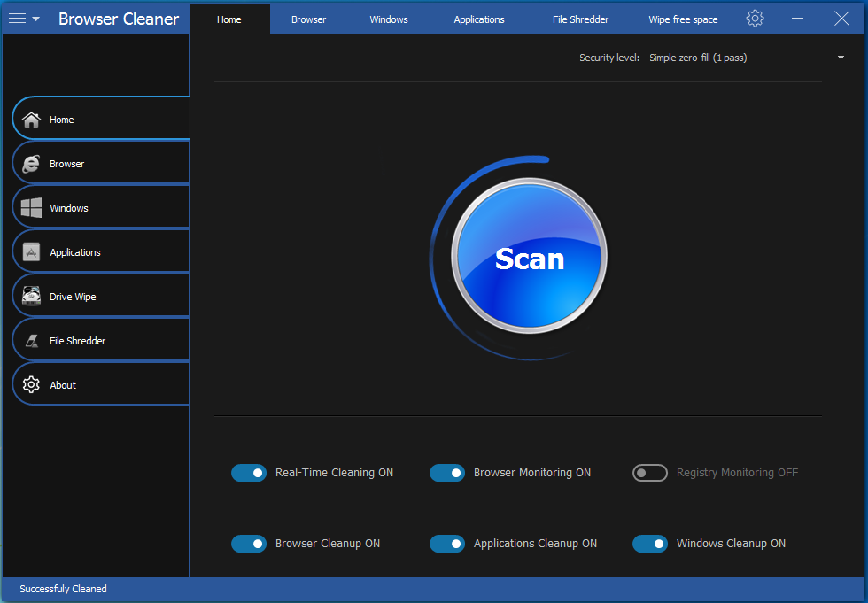
Task: Minimize the Browser Cleaner window
Action: pos(798,19)
